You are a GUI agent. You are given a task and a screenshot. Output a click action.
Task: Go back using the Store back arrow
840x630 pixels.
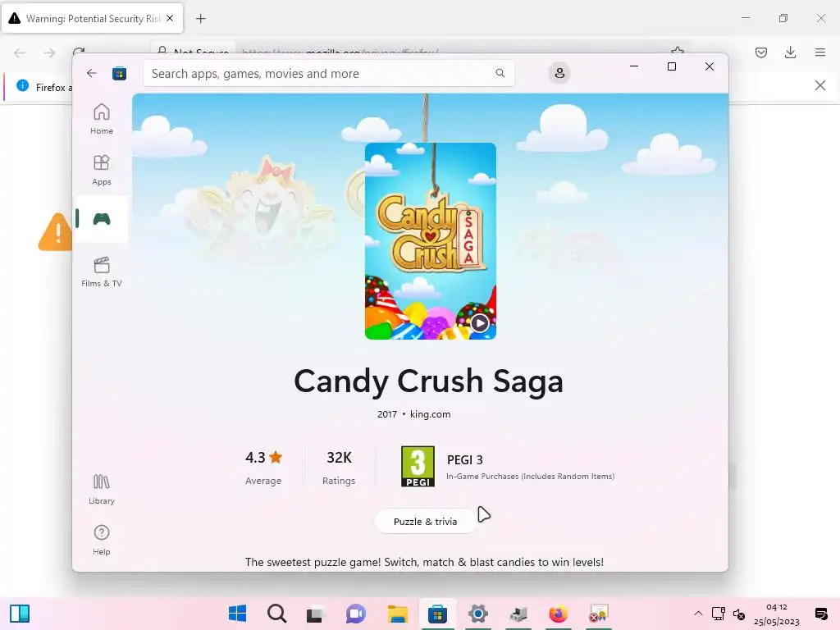pyautogui.click(x=92, y=73)
